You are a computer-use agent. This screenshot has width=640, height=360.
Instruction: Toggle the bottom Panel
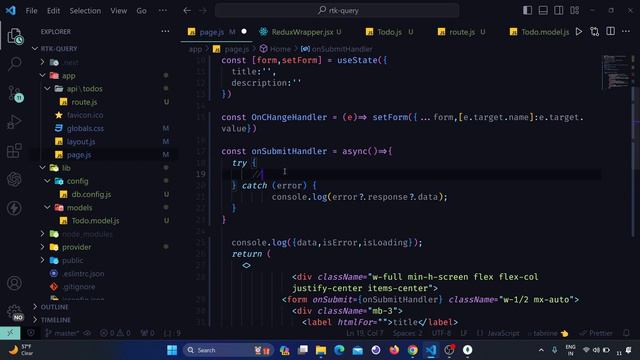tap(543, 10)
